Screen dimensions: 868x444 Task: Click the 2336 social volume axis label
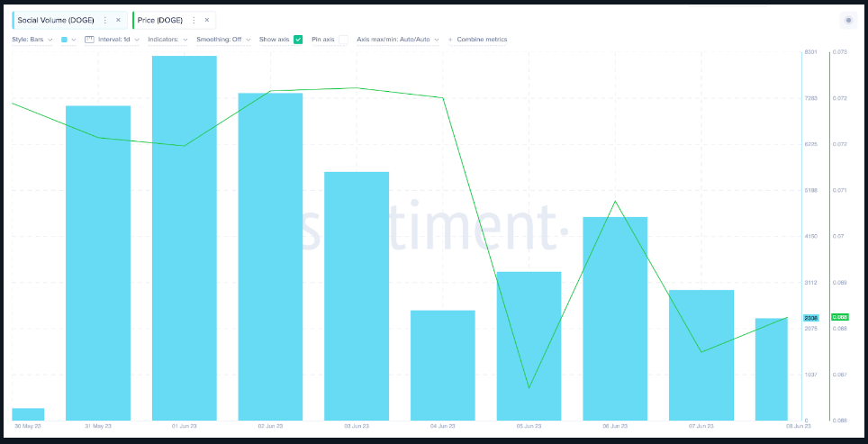coord(810,318)
